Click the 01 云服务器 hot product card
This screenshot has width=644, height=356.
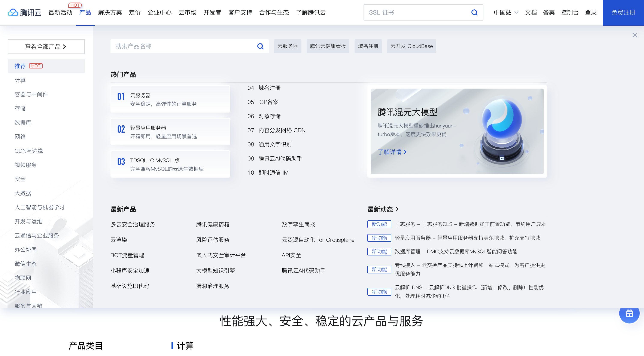point(170,99)
